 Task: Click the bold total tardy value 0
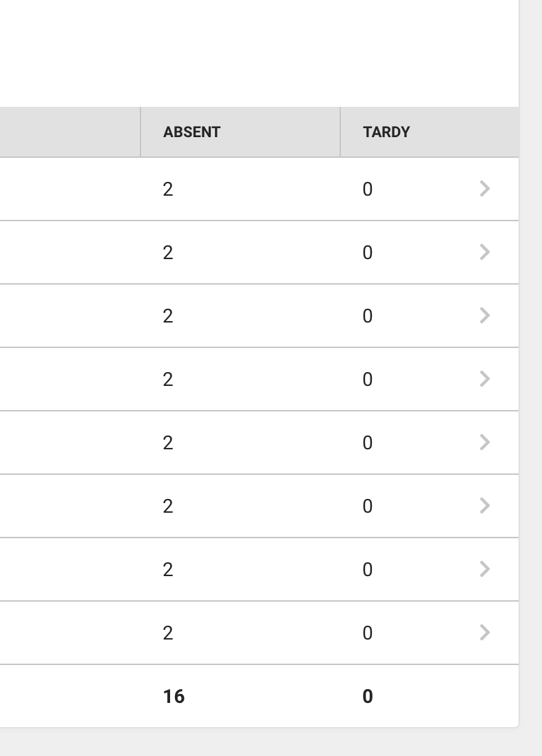coord(368,696)
